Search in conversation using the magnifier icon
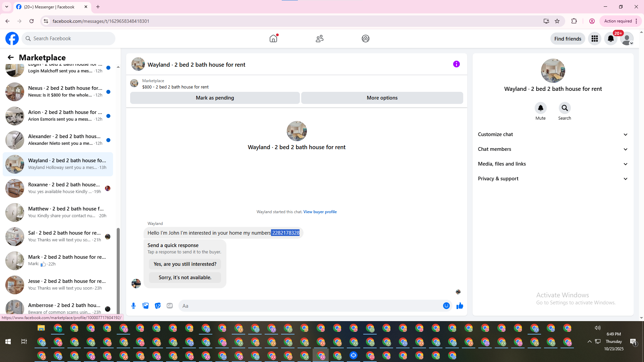 click(x=565, y=108)
